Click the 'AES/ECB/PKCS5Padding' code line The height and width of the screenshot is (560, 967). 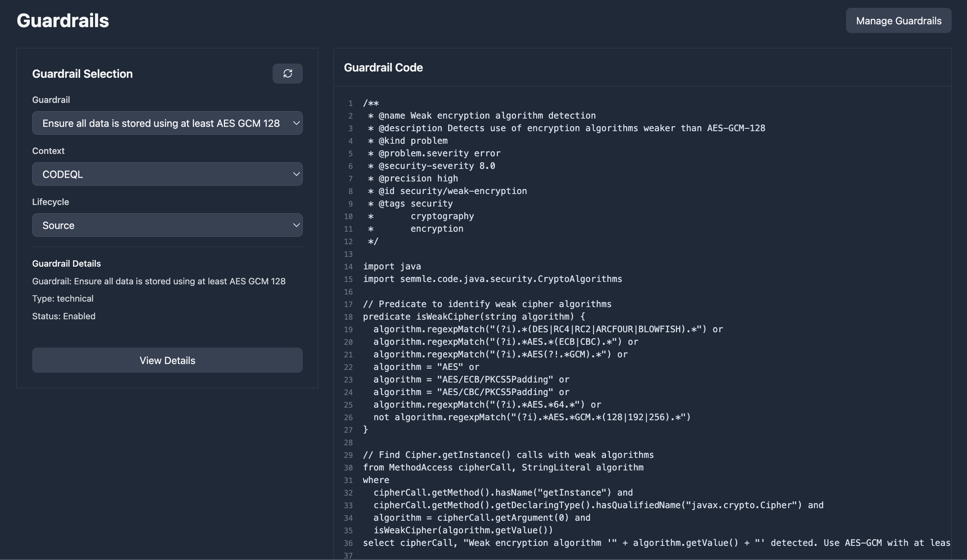pos(471,379)
